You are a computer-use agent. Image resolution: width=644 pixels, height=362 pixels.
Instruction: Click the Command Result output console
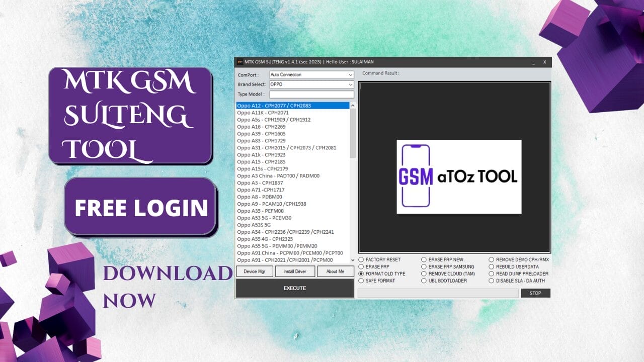click(454, 167)
